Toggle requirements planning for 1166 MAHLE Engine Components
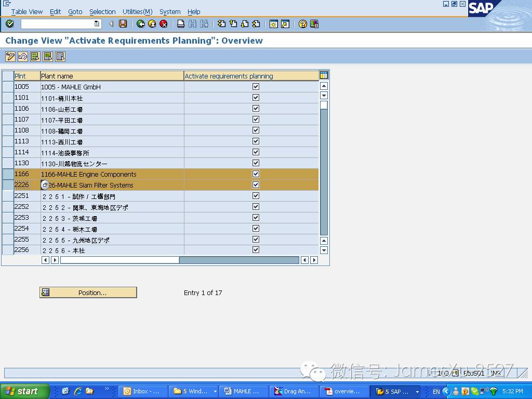 coord(256,174)
